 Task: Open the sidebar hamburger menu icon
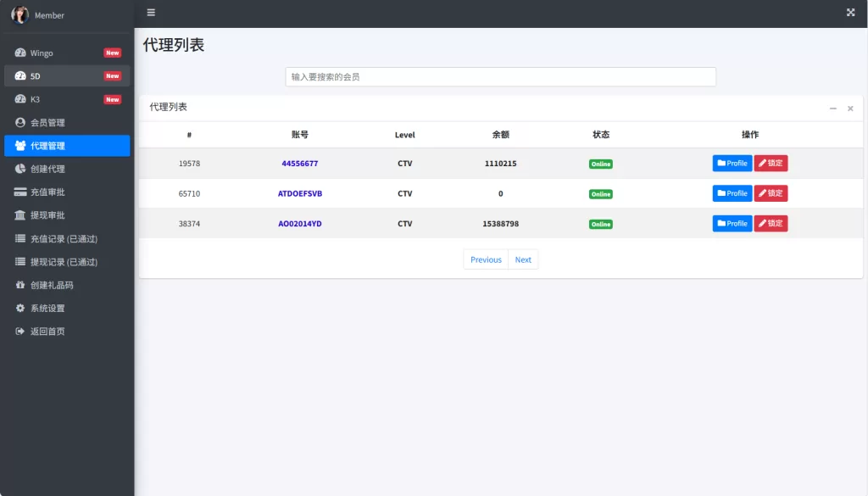[151, 13]
